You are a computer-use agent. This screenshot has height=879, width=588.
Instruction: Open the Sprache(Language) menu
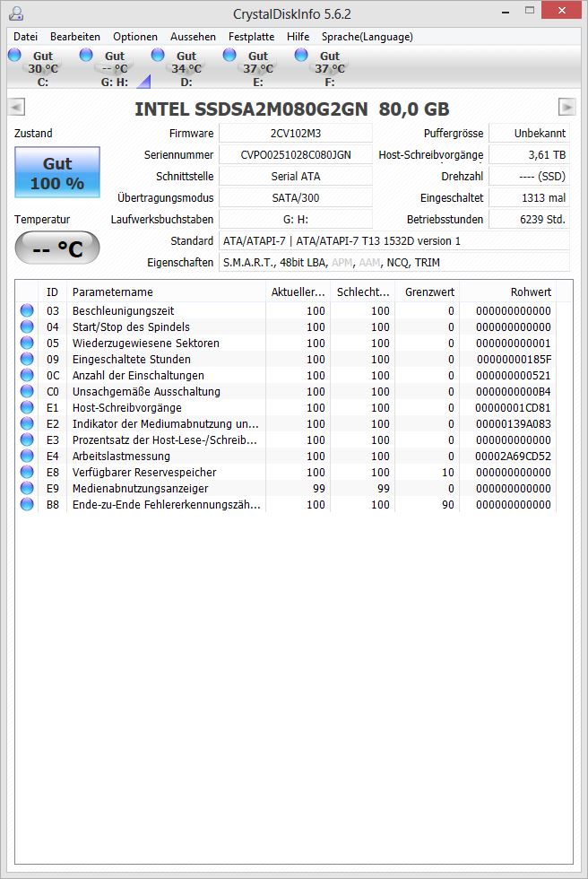point(367,37)
